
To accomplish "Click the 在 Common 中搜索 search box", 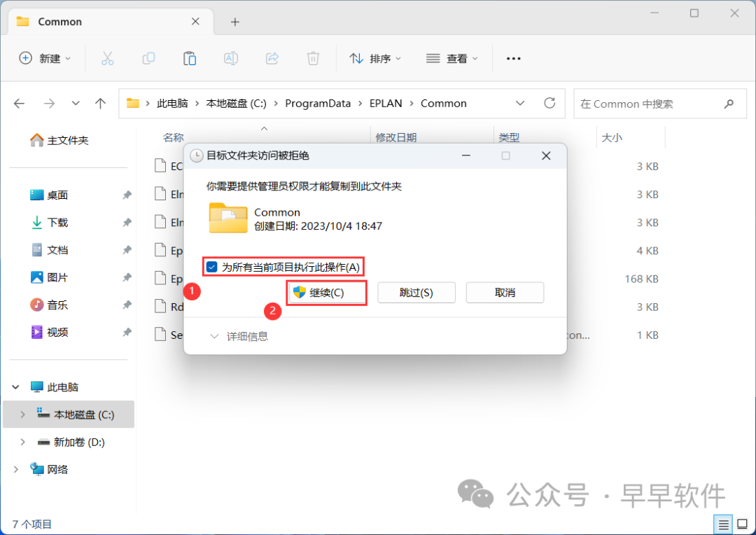I will point(647,104).
